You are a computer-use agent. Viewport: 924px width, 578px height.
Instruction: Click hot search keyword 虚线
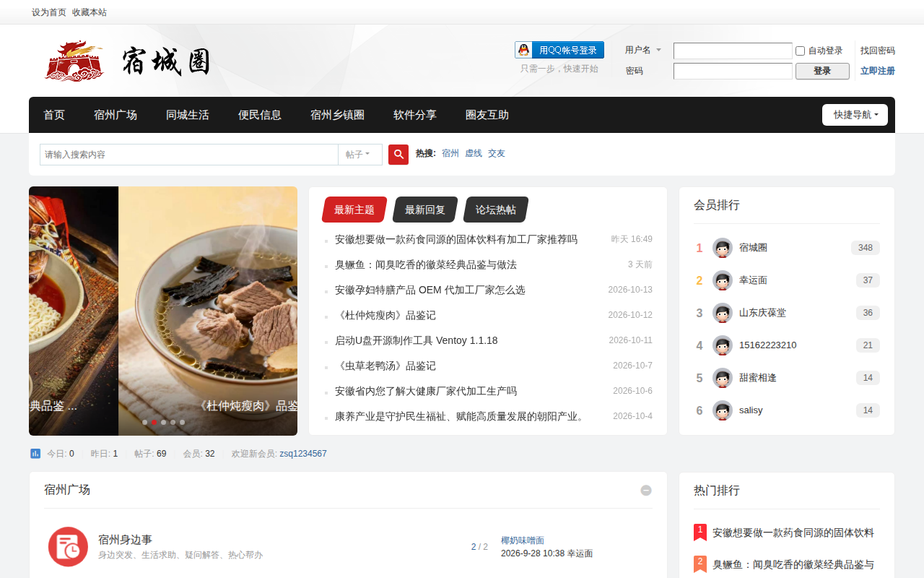(474, 153)
